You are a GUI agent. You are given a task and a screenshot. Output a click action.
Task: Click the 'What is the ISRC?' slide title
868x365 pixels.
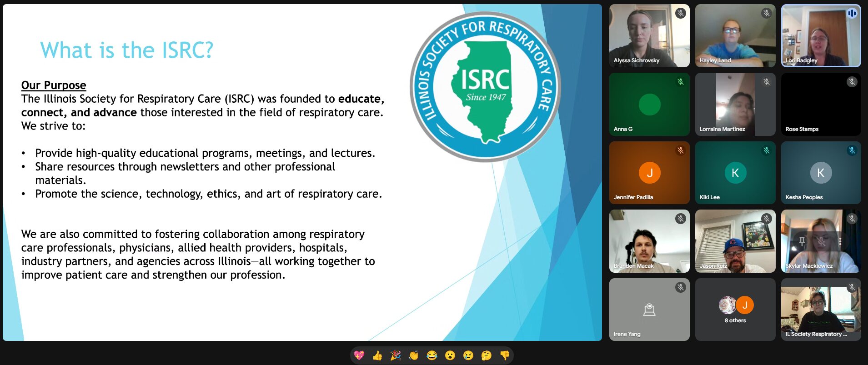click(126, 50)
